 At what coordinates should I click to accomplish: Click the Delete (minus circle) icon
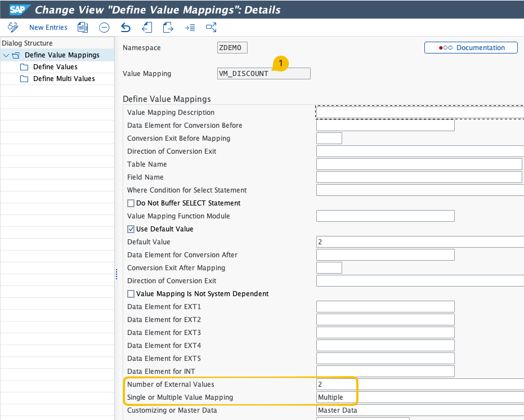click(x=104, y=28)
